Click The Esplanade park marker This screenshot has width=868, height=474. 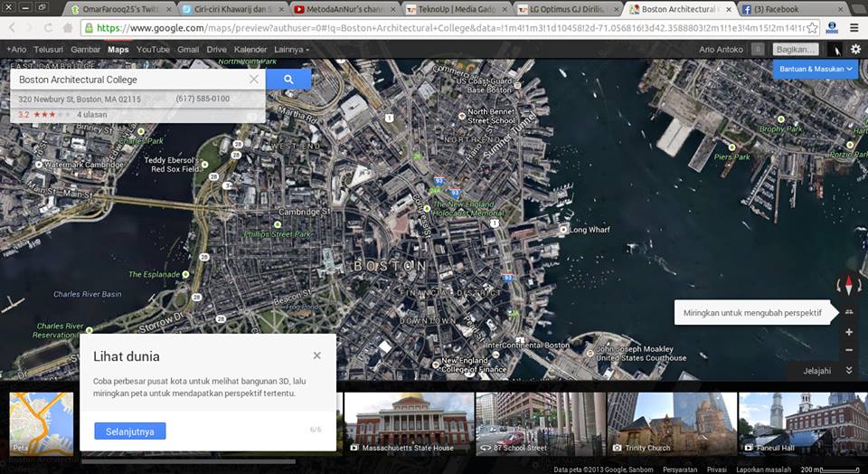[185, 274]
